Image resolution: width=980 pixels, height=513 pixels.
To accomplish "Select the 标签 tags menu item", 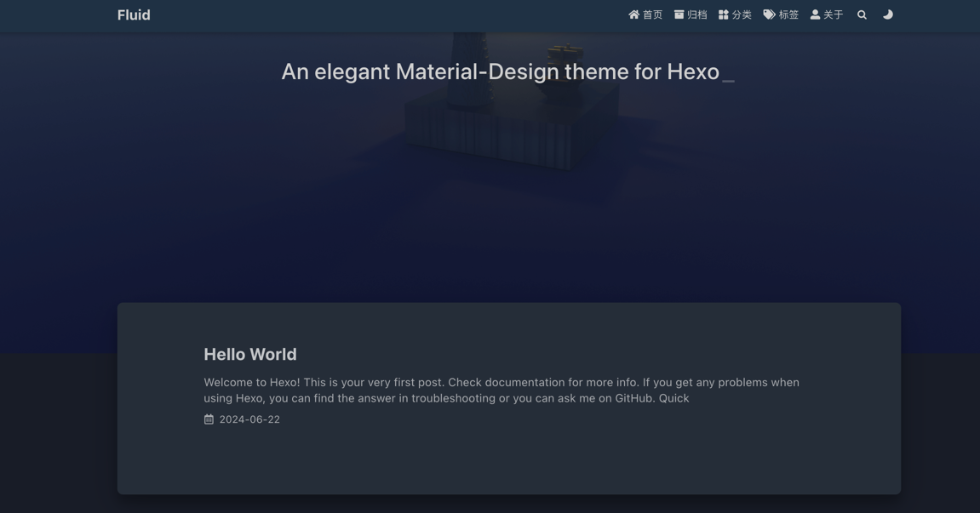I will 788,14.
